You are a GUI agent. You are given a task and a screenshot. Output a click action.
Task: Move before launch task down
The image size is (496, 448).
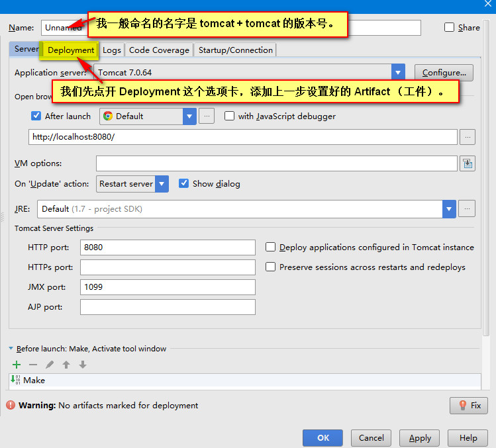coord(83,365)
